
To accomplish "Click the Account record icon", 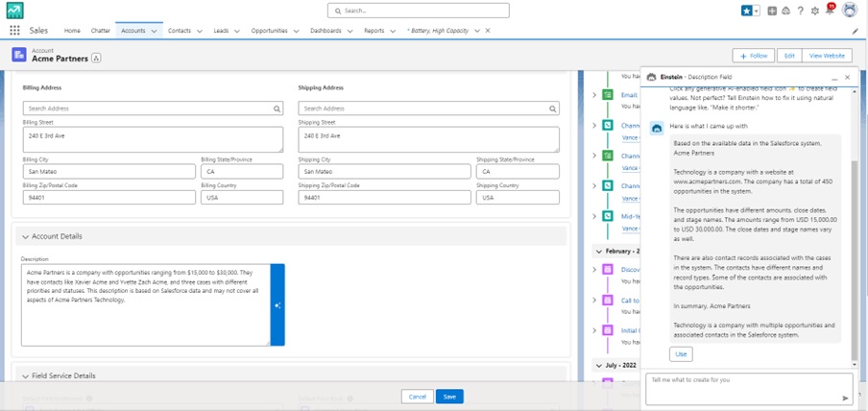I will [x=19, y=55].
